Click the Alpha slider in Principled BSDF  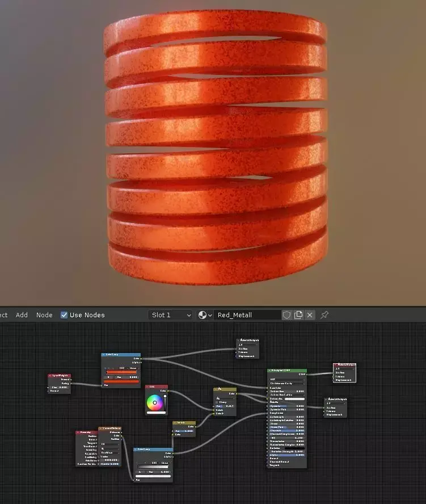pyautogui.click(x=287, y=455)
